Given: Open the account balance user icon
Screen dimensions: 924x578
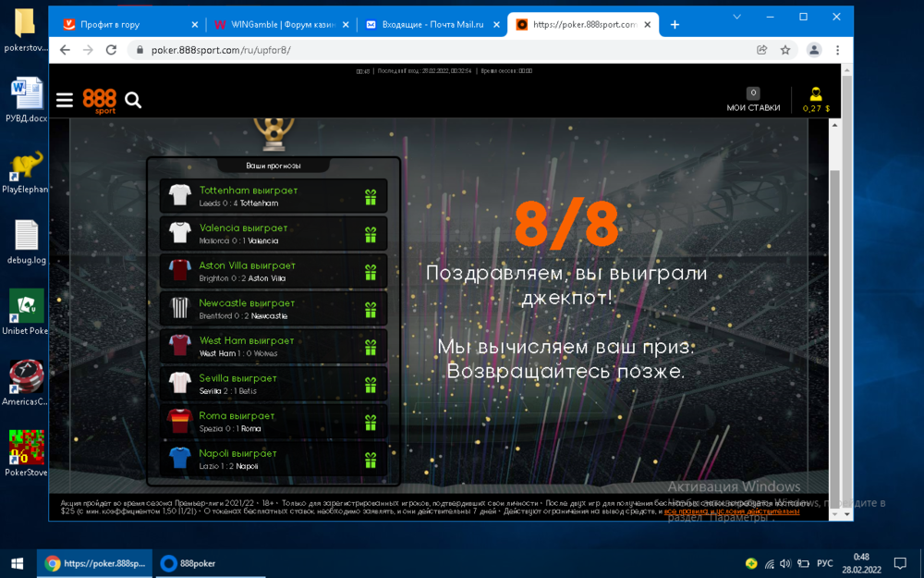Looking at the screenshot, I should [x=816, y=95].
